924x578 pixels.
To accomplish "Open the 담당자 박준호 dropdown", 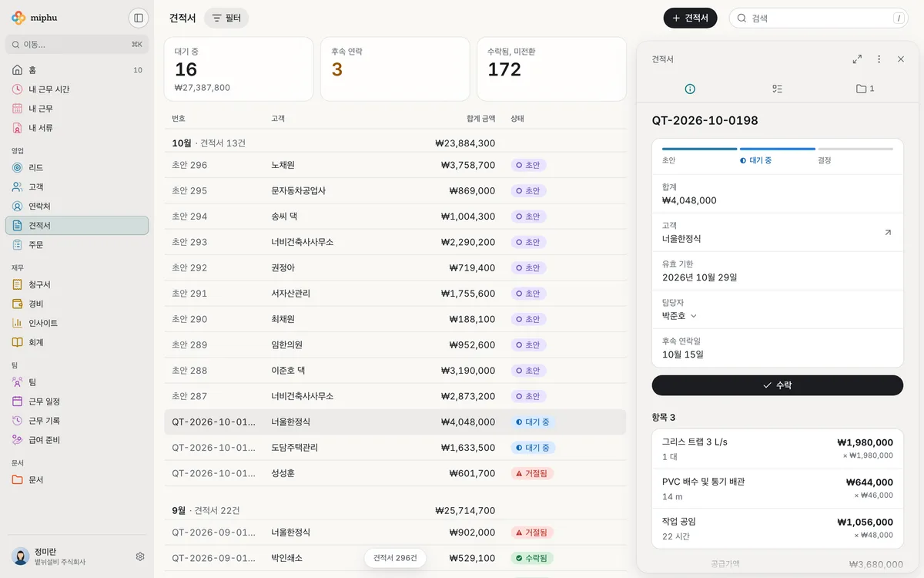I will click(679, 316).
